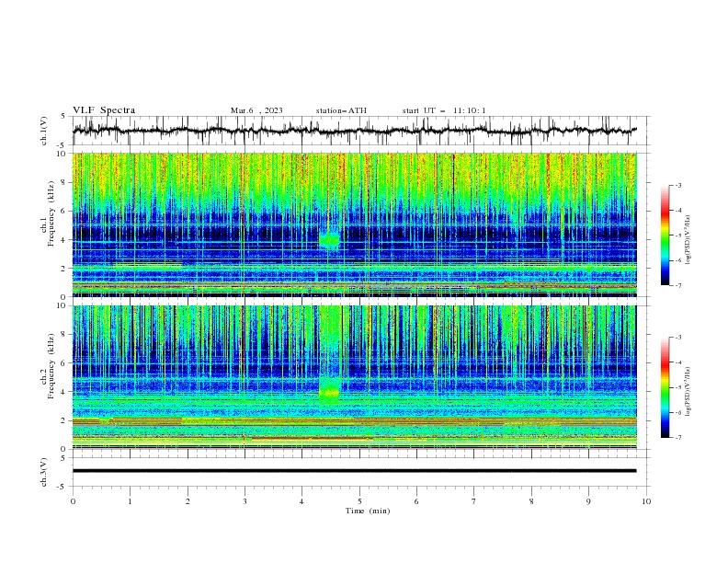Click the log(PSD) label beside ch.1 colorbar

click(x=688, y=239)
